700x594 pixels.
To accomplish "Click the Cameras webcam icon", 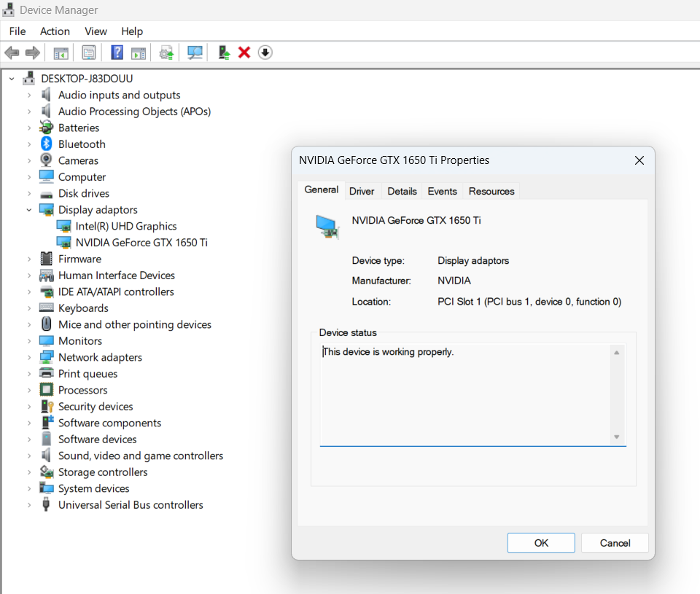I will 46,160.
